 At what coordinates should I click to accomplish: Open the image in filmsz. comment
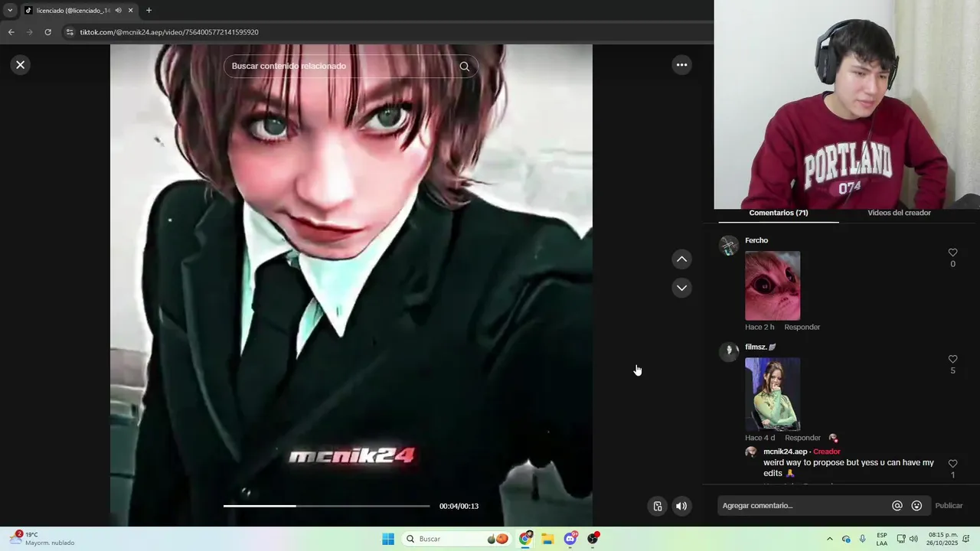pos(773,394)
